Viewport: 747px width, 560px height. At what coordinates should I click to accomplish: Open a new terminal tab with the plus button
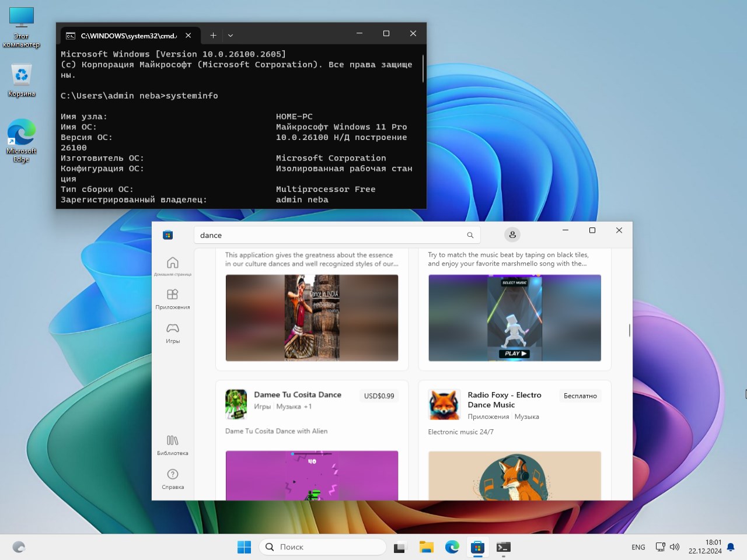pyautogui.click(x=213, y=35)
